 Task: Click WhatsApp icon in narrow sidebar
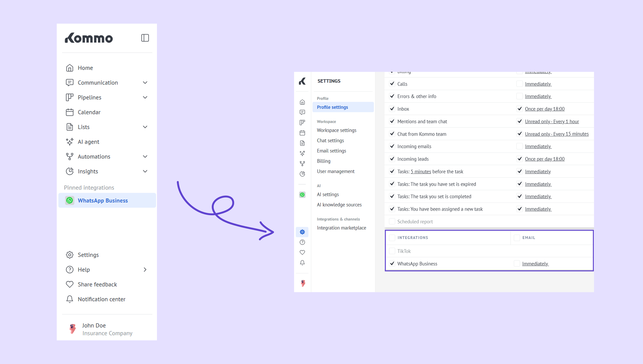302,195
